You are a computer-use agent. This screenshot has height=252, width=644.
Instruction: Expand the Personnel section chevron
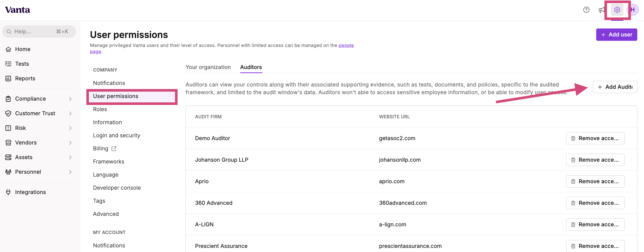(70, 172)
